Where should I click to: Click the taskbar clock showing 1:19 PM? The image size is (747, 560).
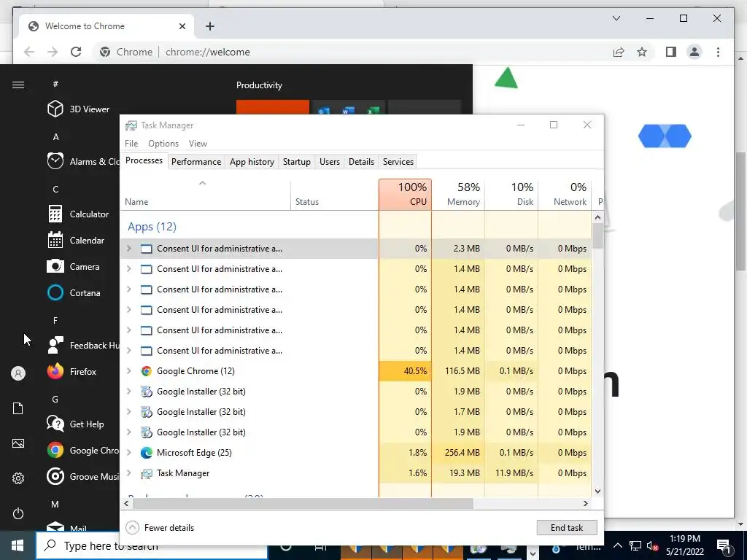click(684, 545)
